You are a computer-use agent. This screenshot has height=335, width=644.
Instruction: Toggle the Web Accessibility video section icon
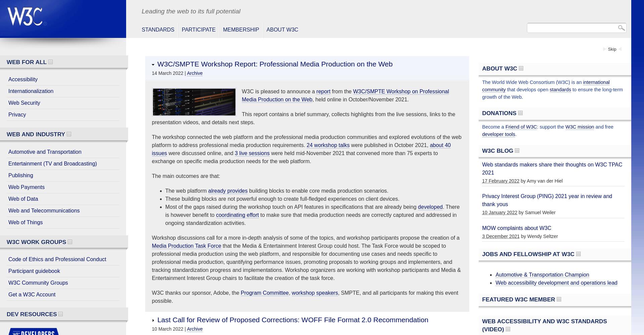[508, 329]
